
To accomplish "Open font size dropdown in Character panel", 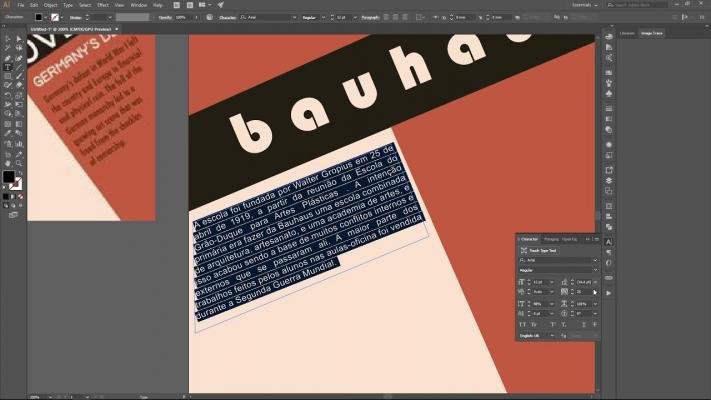I will [x=552, y=282].
